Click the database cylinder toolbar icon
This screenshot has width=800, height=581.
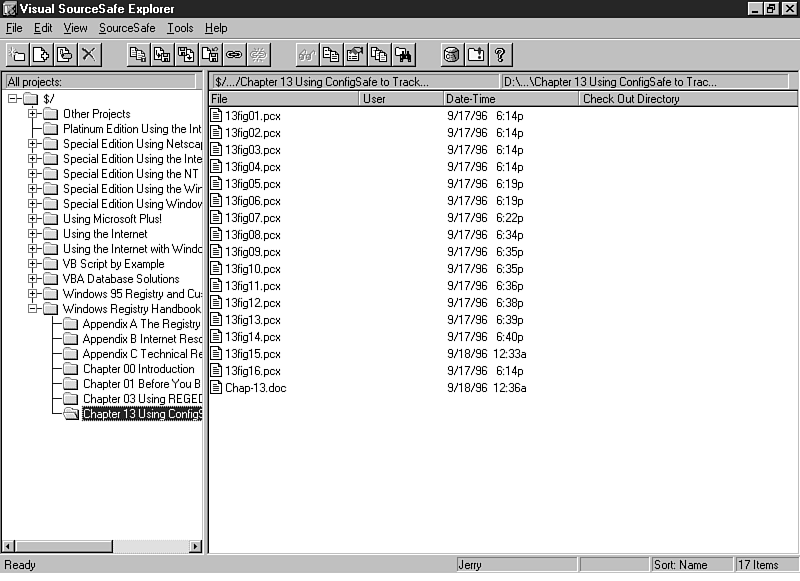[452, 55]
